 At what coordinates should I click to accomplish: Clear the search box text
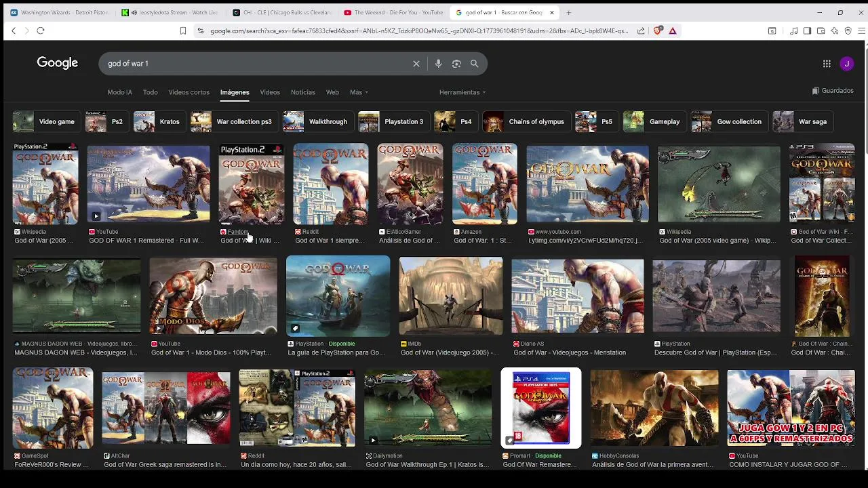coord(416,64)
